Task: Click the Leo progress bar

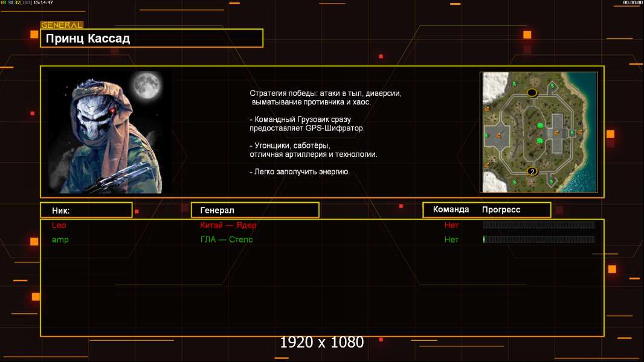Action: (x=539, y=224)
